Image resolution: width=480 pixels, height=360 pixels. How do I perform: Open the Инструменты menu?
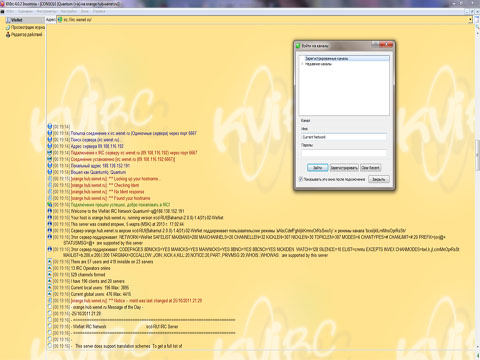pyautogui.click(x=46, y=11)
